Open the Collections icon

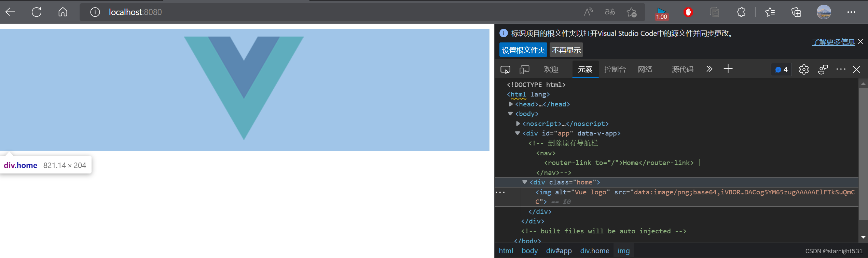click(796, 12)
